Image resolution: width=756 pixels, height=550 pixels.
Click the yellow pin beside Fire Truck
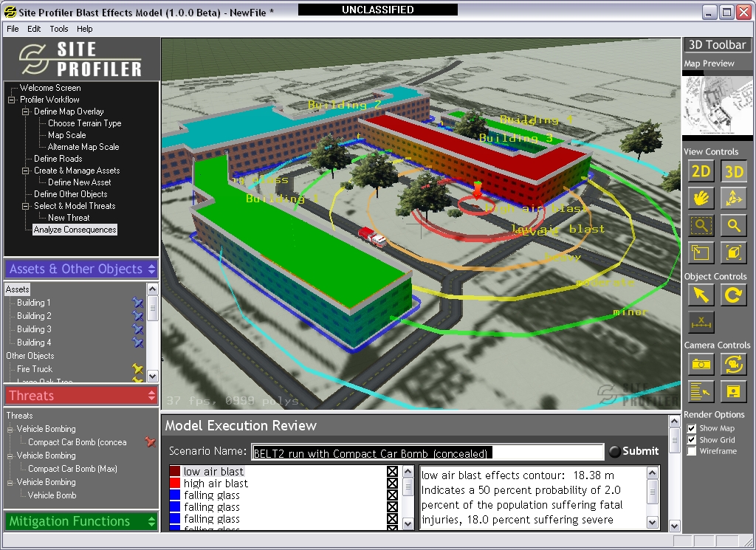[138, 368]
